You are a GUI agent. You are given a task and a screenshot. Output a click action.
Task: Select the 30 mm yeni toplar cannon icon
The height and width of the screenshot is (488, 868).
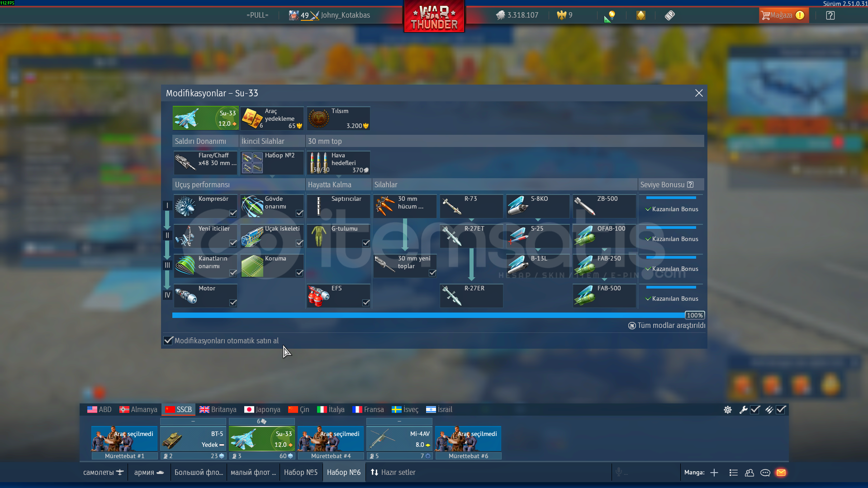click(385, 264)
